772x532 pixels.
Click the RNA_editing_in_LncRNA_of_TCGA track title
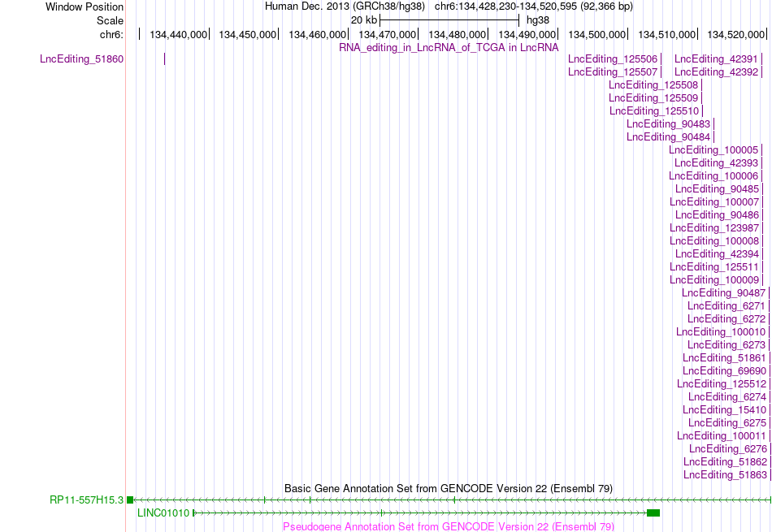point(449,48)
